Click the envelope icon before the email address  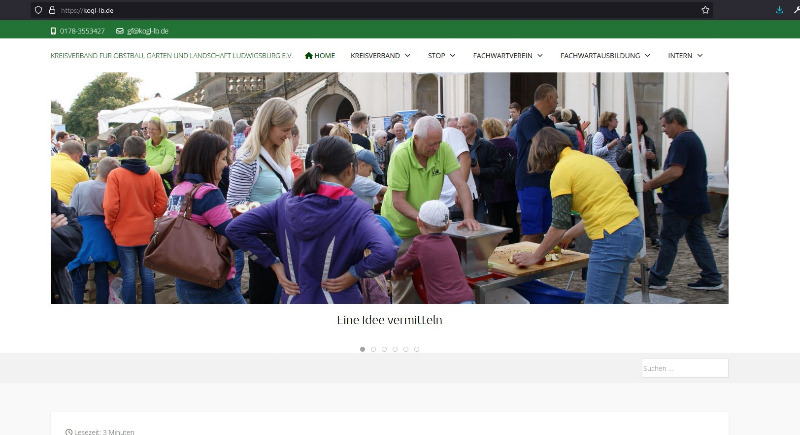[x=120, y=31]
